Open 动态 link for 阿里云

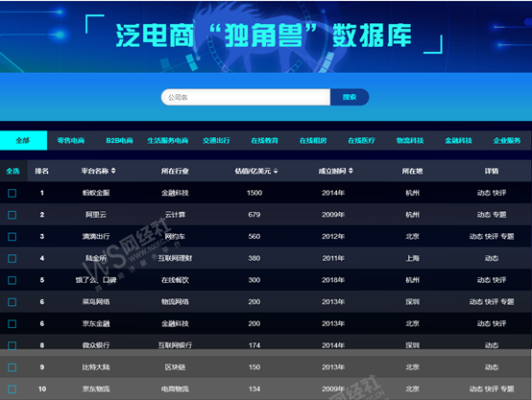pyautogui.click(x=483, y=215)
